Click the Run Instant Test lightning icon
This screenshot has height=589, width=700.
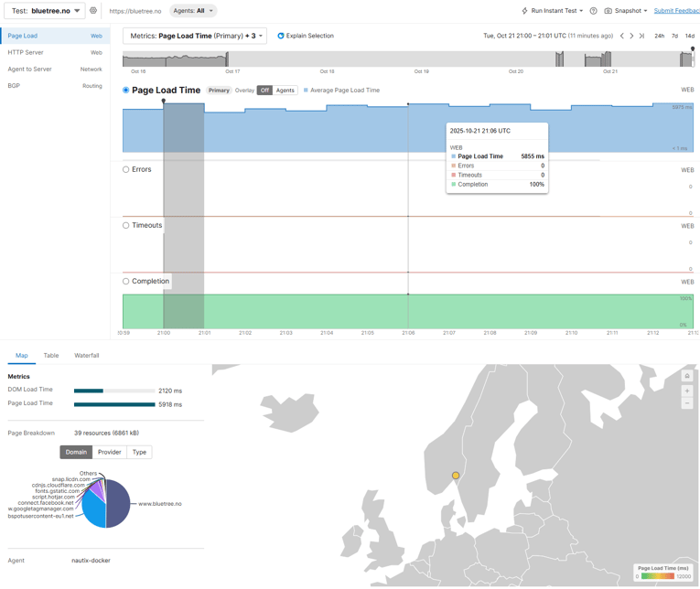click(524, 11)
